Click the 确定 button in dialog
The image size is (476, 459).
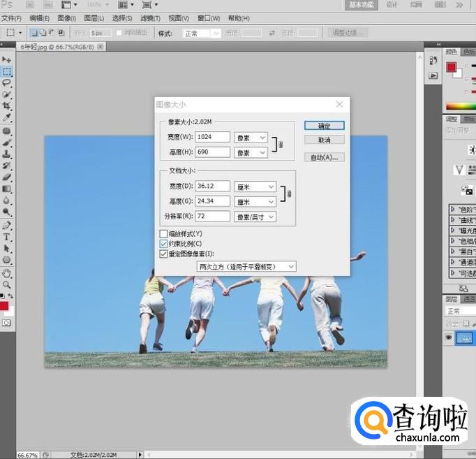tap(325, 126)
